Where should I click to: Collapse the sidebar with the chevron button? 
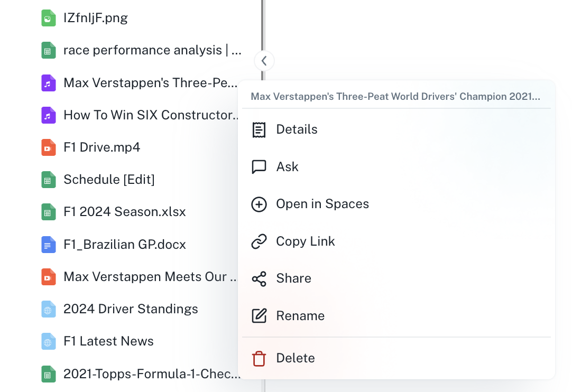tap(264, 61)
